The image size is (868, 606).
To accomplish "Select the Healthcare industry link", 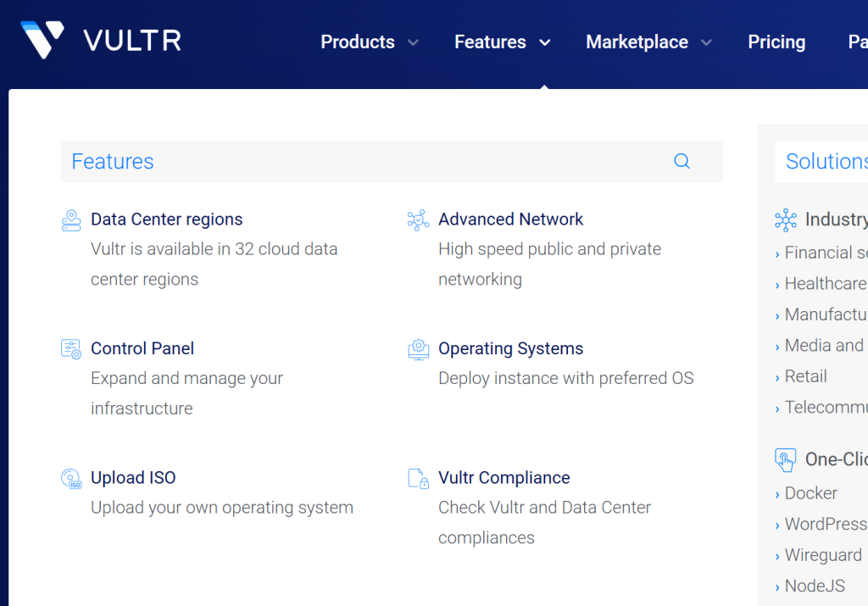I will coord(826,283).
